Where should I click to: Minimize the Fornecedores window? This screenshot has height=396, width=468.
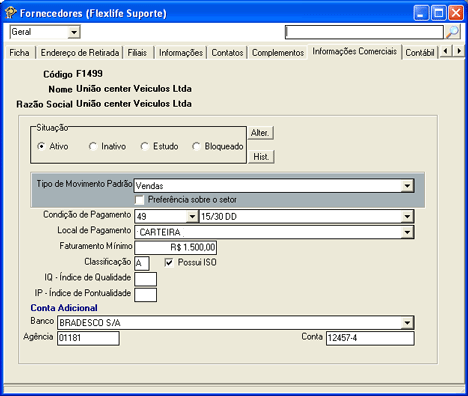[x=421, y=13]
